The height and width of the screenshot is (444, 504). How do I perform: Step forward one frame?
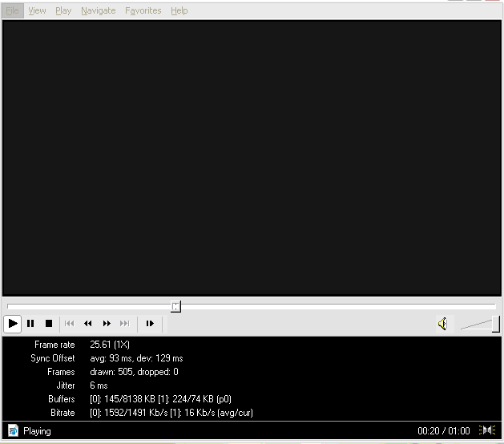click(150, 324)
